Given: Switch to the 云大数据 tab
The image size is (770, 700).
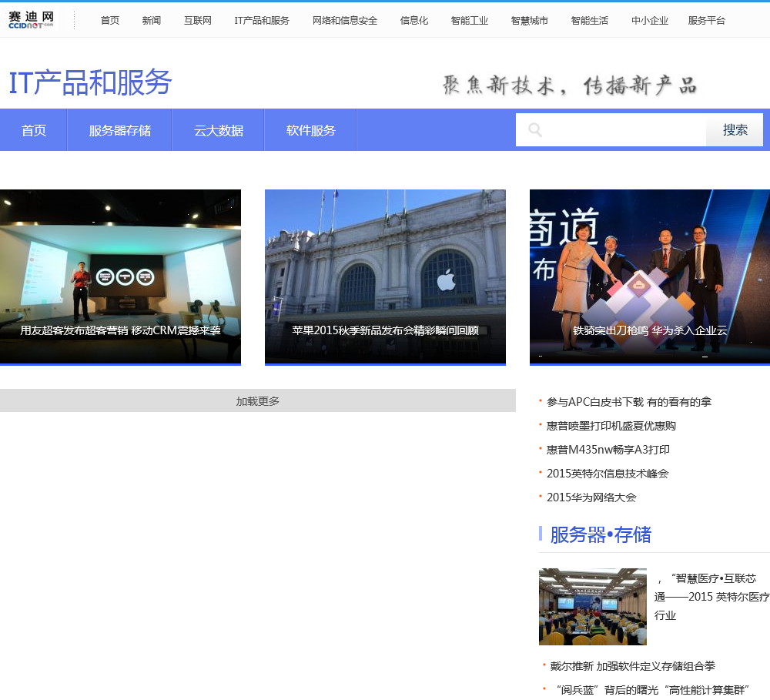Looking at the screenshot, I should [x=218, y=130].
